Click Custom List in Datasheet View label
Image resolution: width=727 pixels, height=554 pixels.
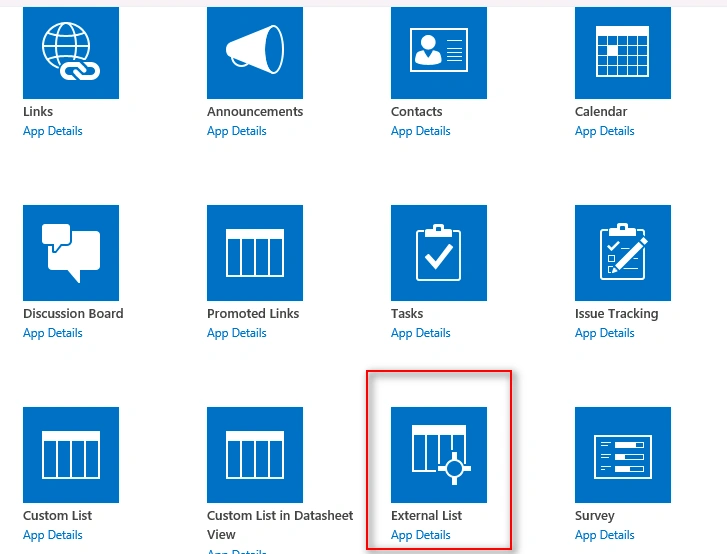coord(280,525)
